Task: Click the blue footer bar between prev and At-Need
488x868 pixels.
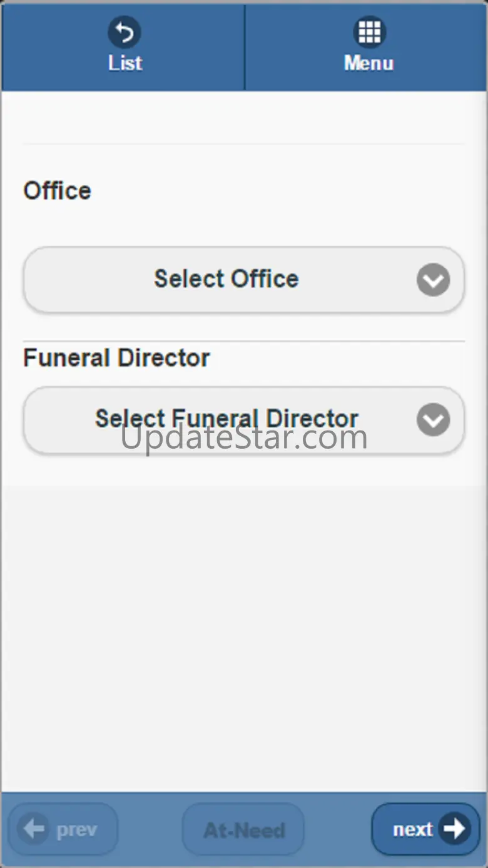Action: pyautogui.click(x=150, y=829)
